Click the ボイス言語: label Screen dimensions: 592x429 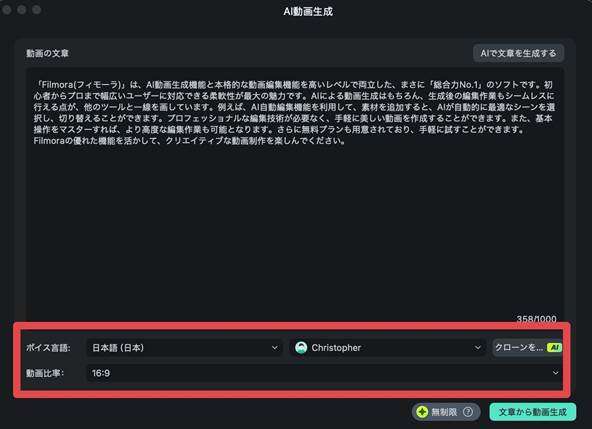pos(48,348)
